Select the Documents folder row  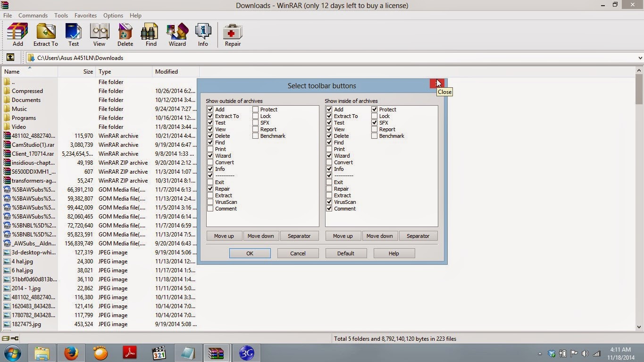[99, 100]
